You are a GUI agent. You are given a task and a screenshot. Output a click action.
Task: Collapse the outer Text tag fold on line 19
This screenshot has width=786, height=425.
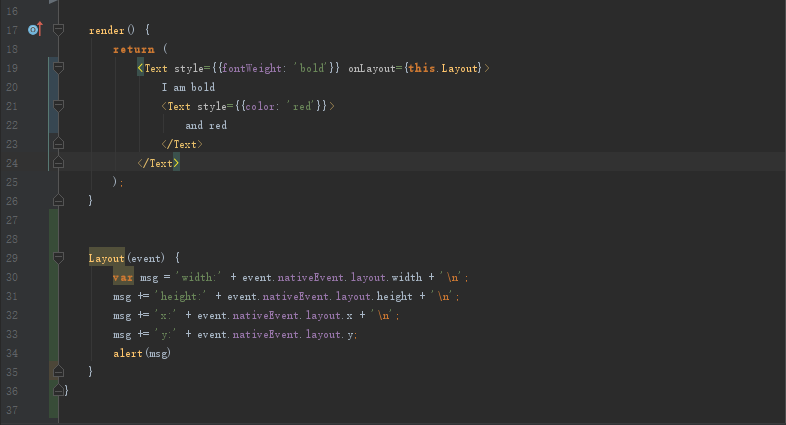click(x=58, y=68)
